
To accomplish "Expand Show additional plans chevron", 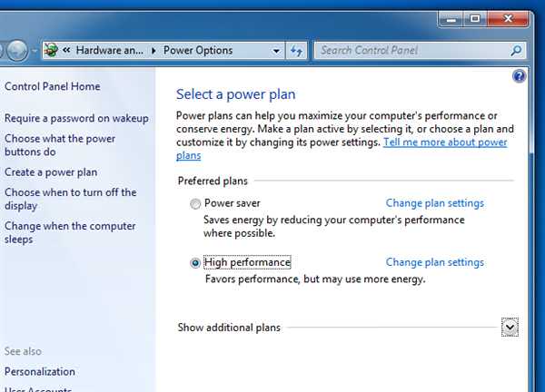I will [x=510, y=327].
